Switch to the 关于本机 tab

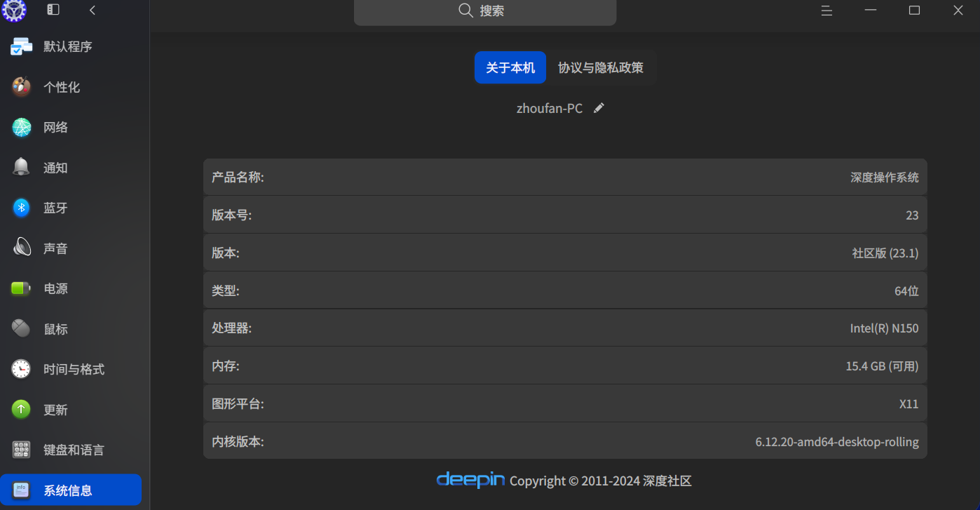[x=510, y=67]
